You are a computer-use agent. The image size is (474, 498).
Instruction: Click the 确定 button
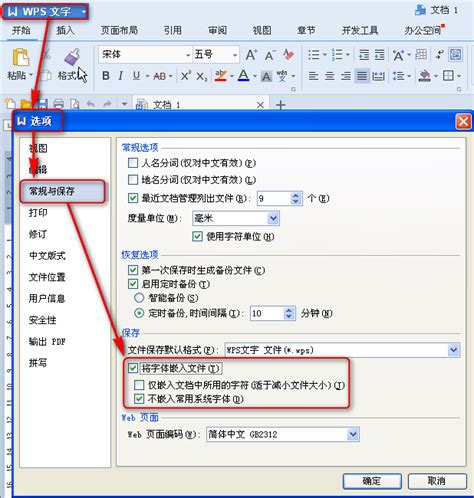[372, 481]
